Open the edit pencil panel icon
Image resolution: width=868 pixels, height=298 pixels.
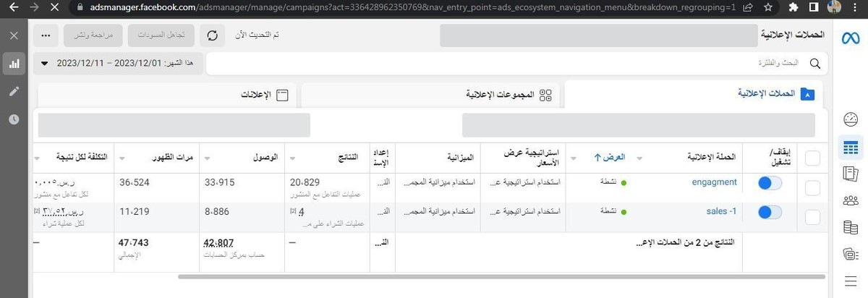tap(14, 91)
